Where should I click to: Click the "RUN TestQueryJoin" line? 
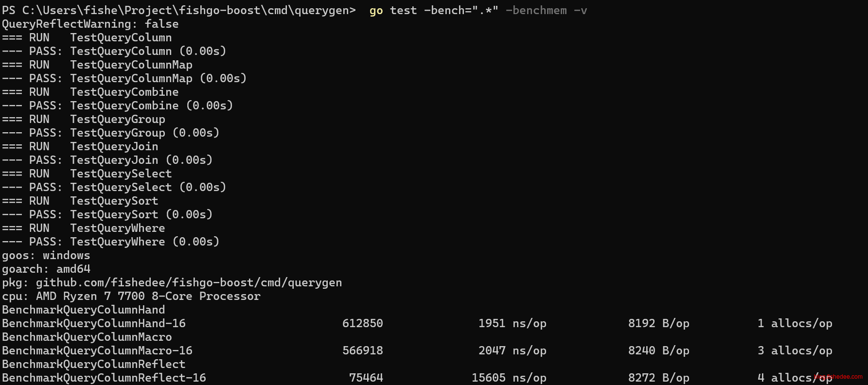[x=80, y=146]
